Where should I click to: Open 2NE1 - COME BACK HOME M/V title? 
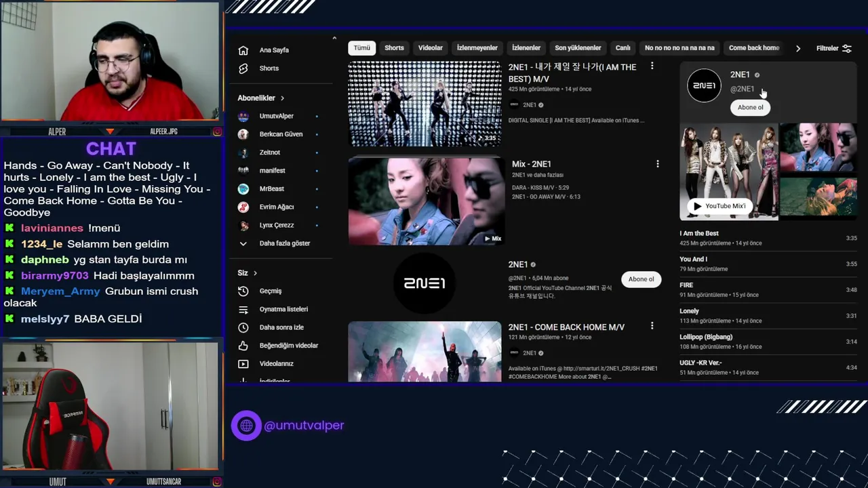click(566, 327)
